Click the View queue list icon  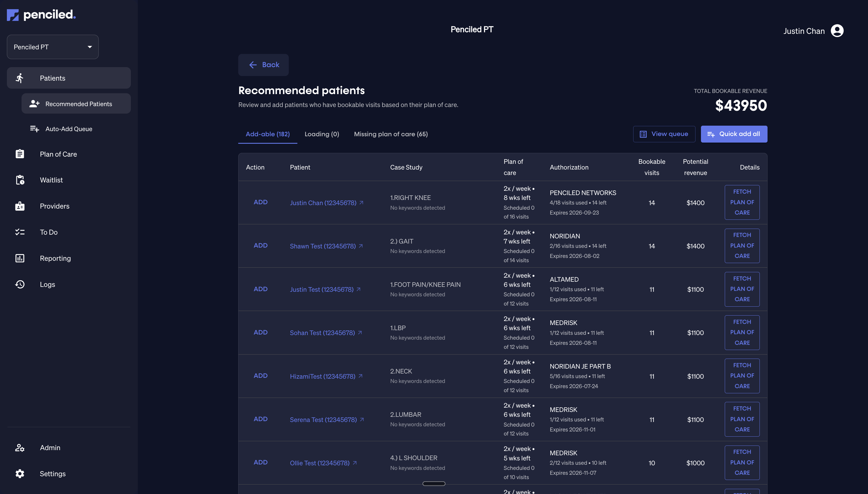click(x=643, y=134)
